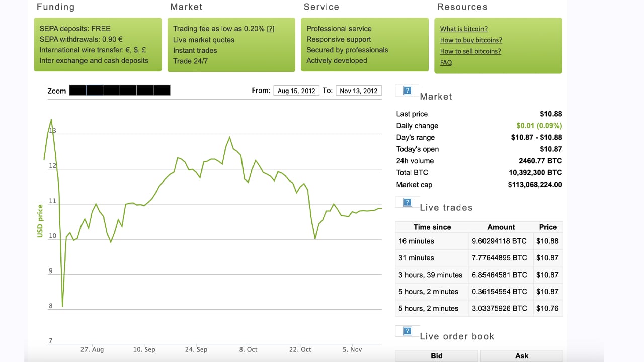The image size is (644, 362).
Task: Open the help icon beside Live trades
Action: point(408,202)
